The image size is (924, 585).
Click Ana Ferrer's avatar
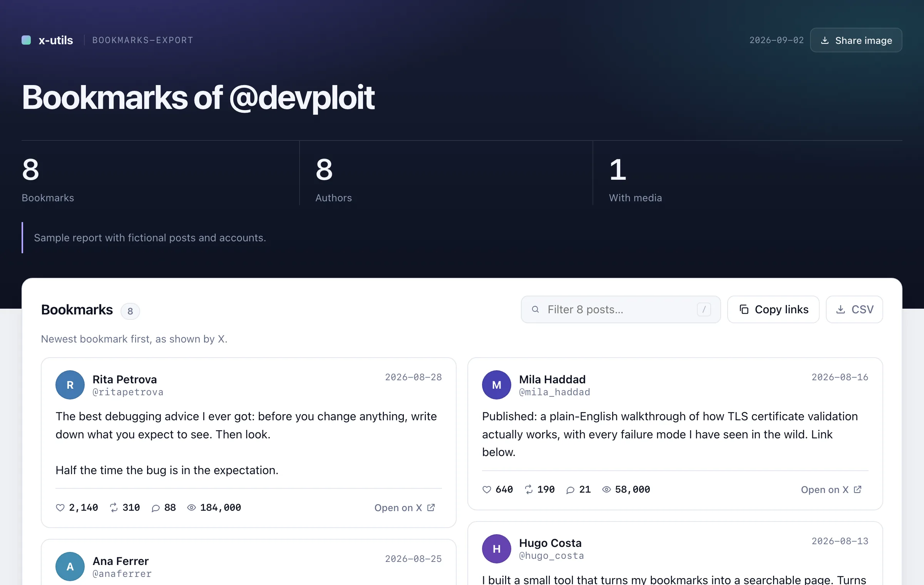pos(70,567)
